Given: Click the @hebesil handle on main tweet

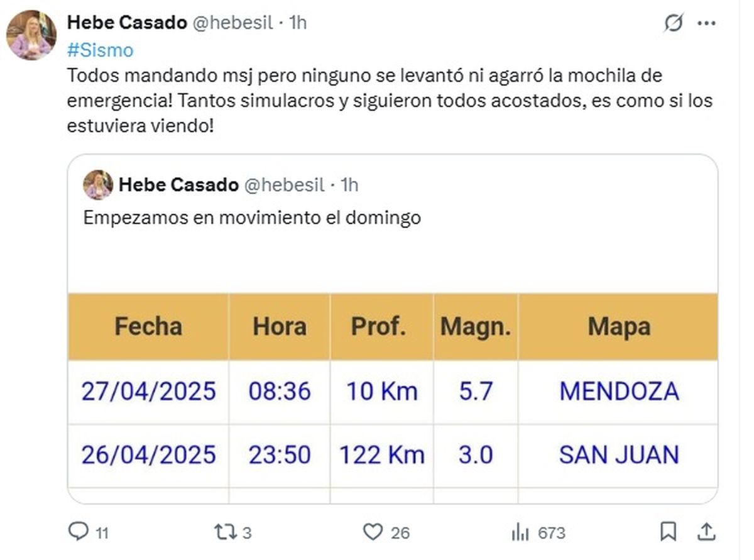Looking at the screenshot, I should click(232, 23).
